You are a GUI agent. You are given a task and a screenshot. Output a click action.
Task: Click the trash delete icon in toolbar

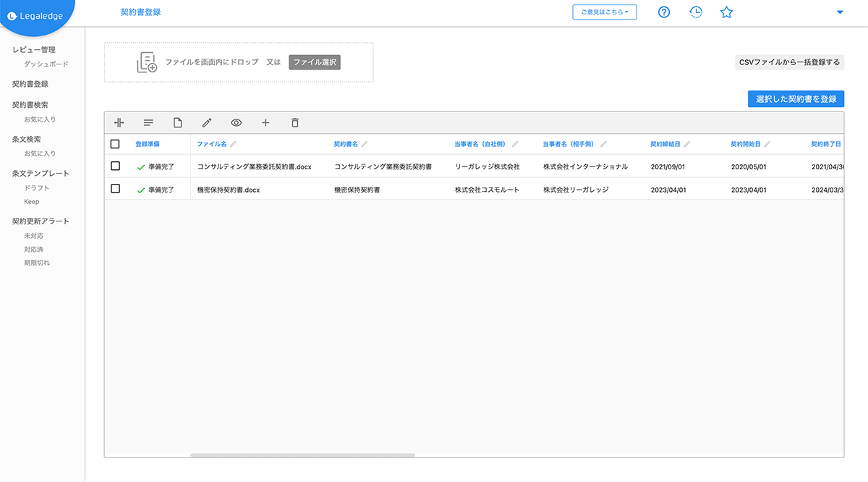[294, 123]
